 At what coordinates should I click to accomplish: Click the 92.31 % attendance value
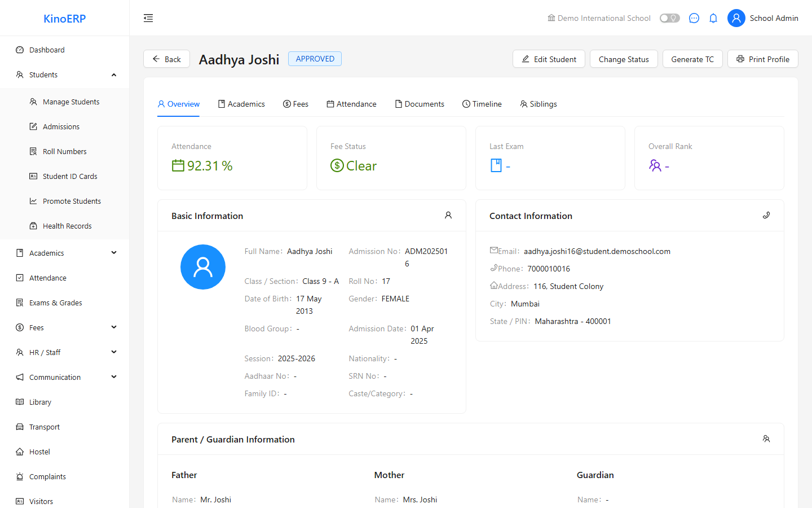tap(210, 165)
